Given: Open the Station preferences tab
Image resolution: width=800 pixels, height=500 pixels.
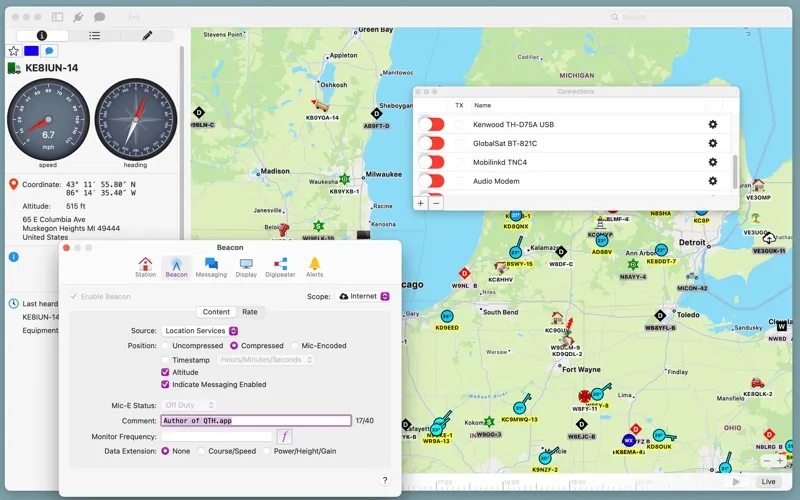Looking at the screenshot, I should click(x=145, y=267).
